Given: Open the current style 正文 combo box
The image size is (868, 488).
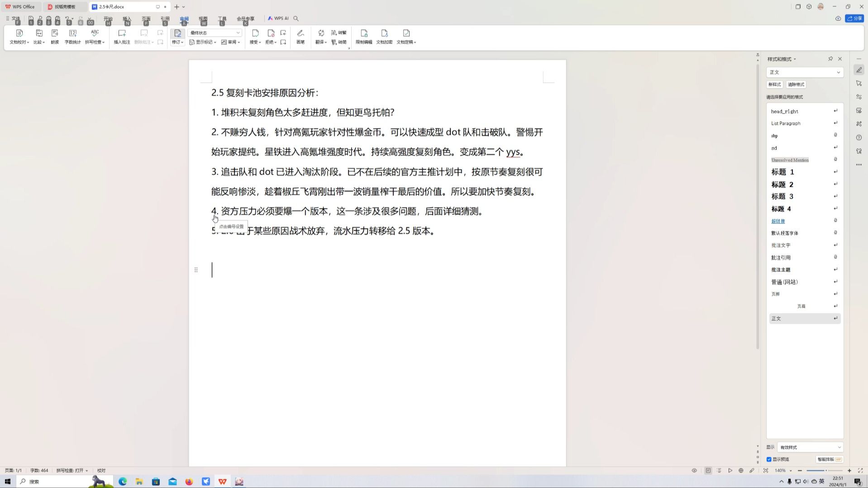Looking at the screenshot, I should pos(805,72).
